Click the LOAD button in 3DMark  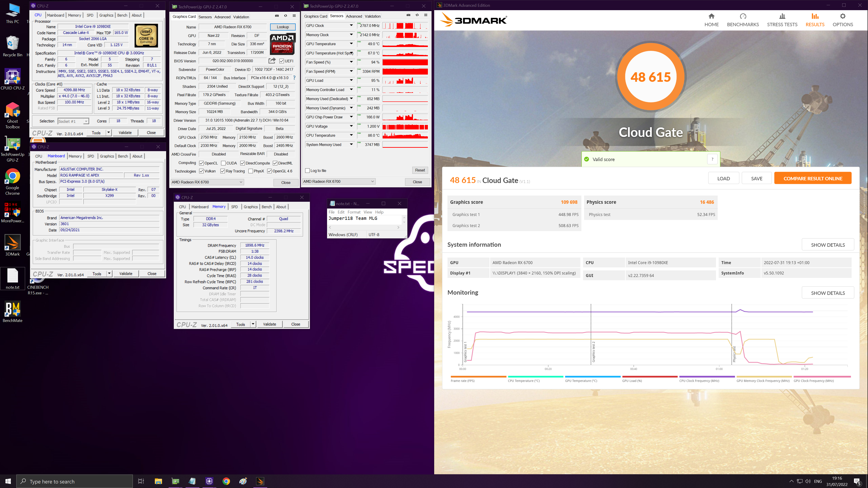[723, 178]
